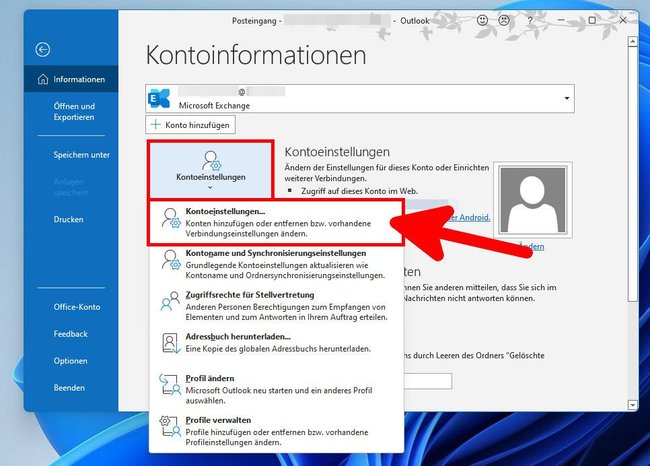This screenshot has width=650, height=466.
Task: Click the back arrow circle icon
Action: (x=43, y=50)
